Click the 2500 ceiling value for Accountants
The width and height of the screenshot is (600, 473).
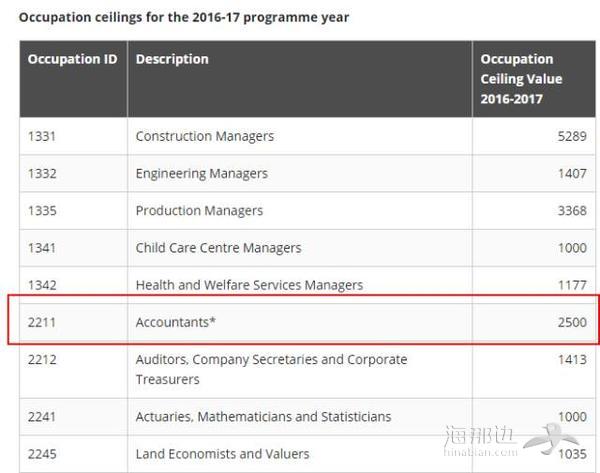[x=572, y=322]
